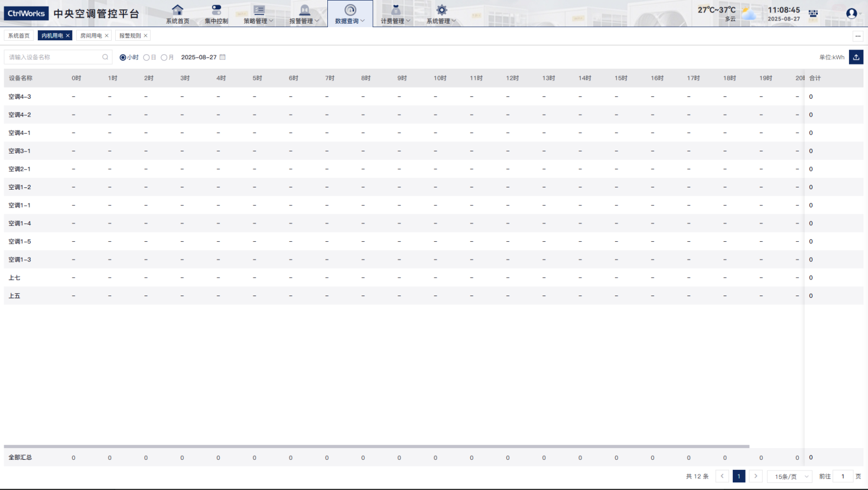This screenshot has height=490, width=868.
Task: Open the calendar icon next to 2025-08-27
Action: [x=223, y=57]
